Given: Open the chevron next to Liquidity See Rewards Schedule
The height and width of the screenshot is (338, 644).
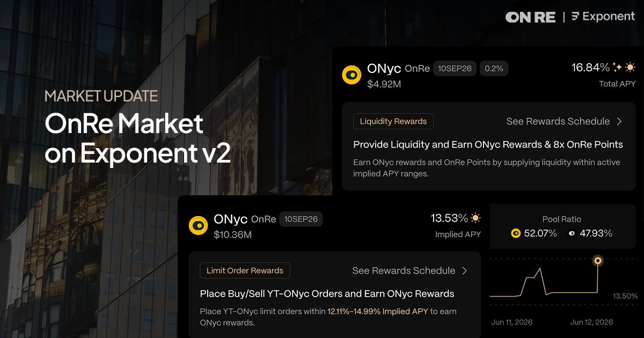Looking at the screenshot, I should click(619, 121).
